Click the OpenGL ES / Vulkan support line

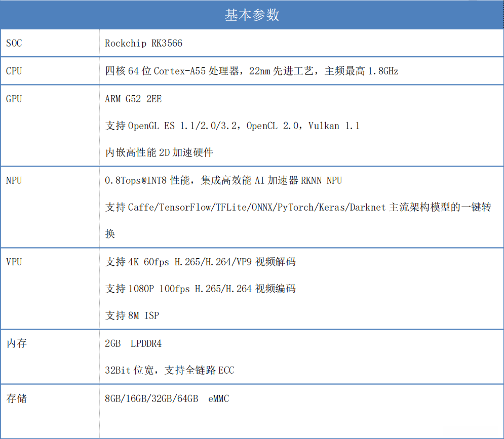coord(232,126)
